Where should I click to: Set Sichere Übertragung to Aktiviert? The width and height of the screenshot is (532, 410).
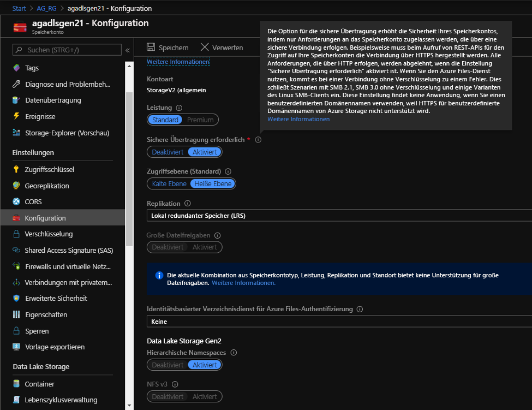click(205, 152)
